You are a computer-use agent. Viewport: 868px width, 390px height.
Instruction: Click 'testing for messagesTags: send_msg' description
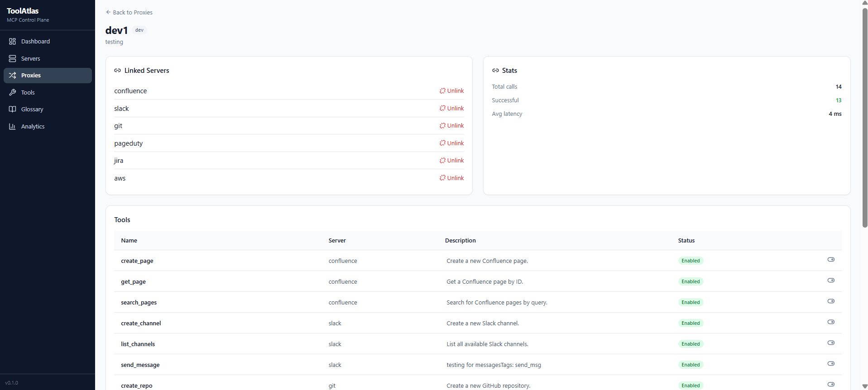click(x=494, y=365)
